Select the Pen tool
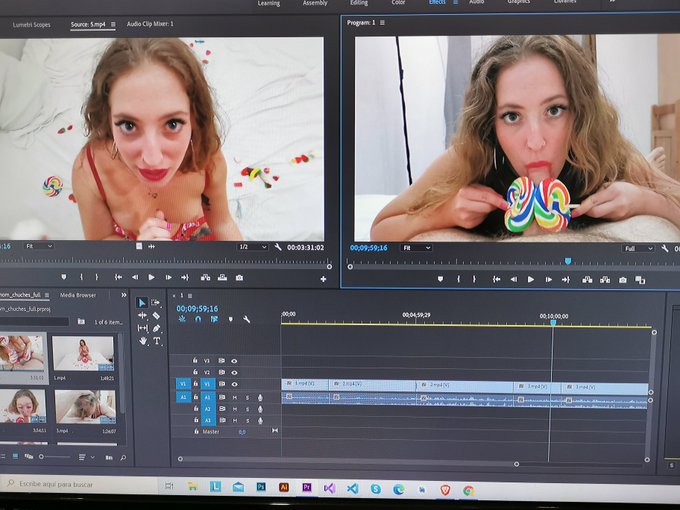The image size is (680, 510). tap(157, 328)
